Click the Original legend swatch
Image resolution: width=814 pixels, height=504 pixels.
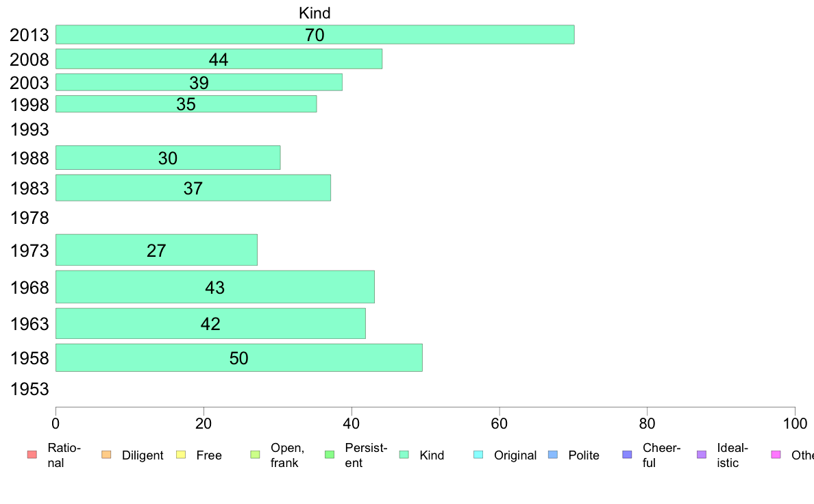479,455
